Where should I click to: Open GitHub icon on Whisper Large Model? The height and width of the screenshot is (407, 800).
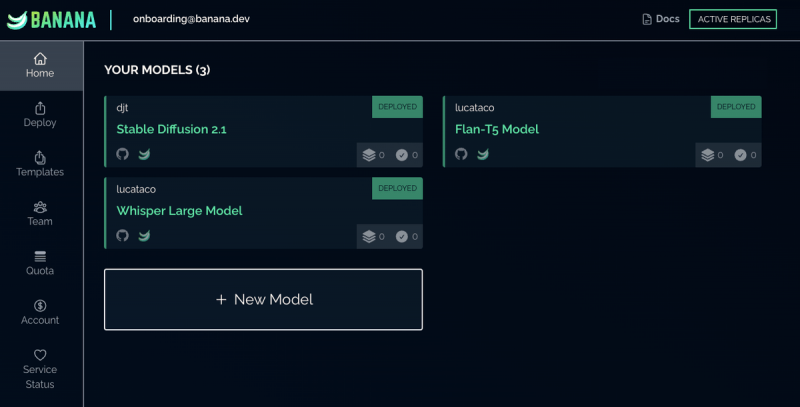pyautogui.click(x=123, y=236)
